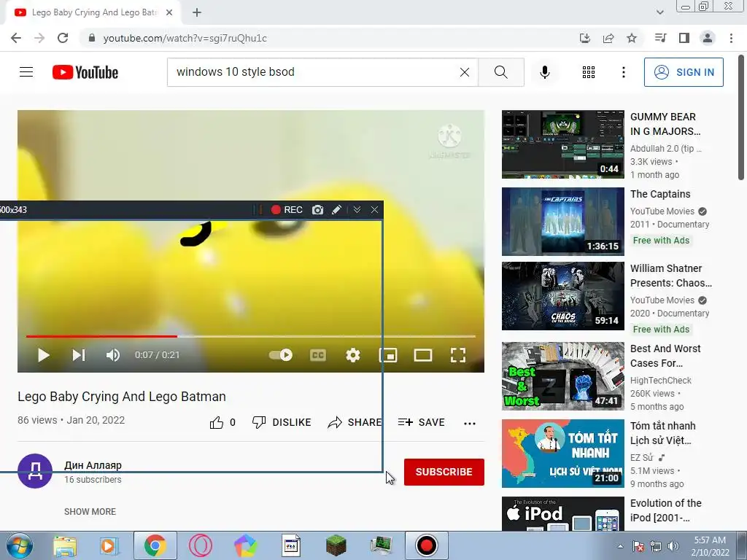Toggle Chrome side panel

click(x=684, y=38)
